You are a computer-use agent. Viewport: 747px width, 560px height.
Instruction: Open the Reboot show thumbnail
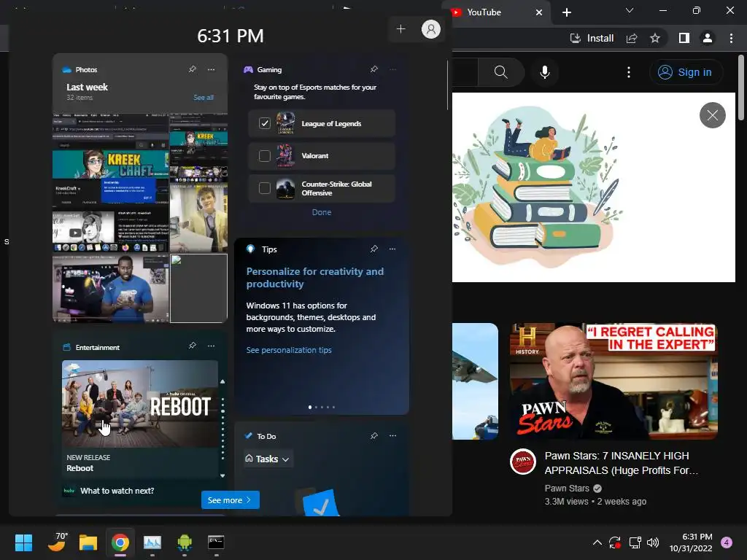140,403
